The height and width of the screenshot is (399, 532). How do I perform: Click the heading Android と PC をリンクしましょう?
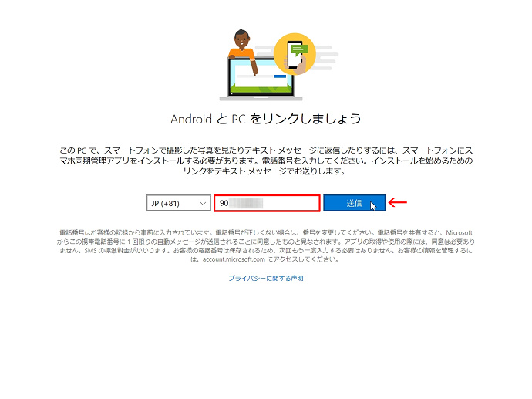click(x=266, y=119)
